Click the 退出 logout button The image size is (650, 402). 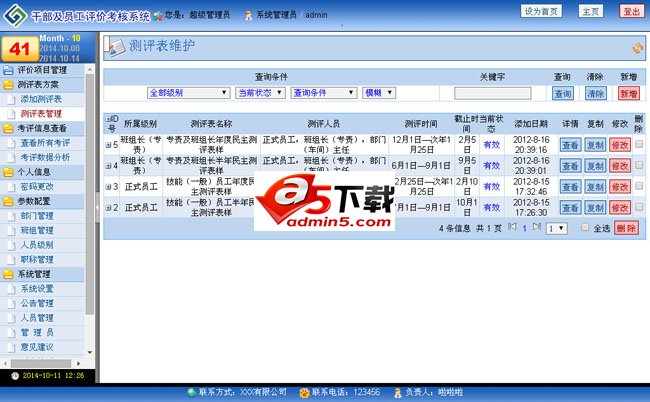(632, 11)
